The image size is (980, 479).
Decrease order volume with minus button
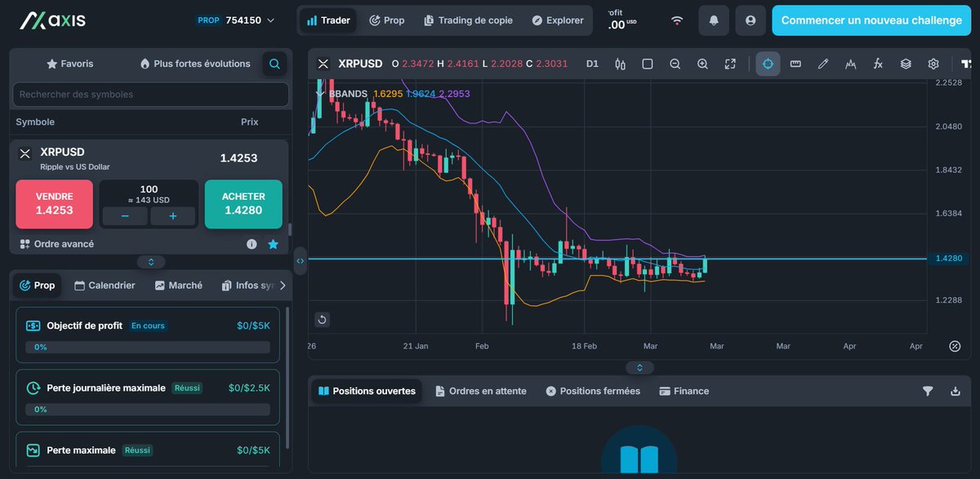pyautogui.click(x=125, y=216)
